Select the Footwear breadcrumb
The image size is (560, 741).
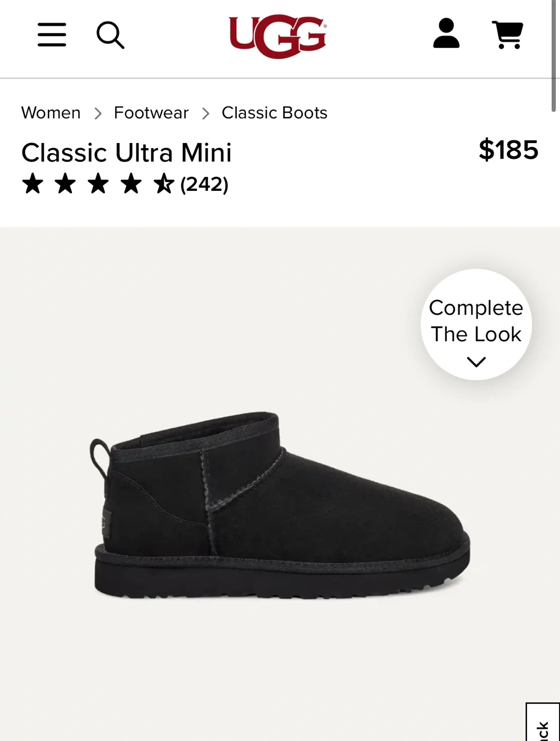coord(151,113)
